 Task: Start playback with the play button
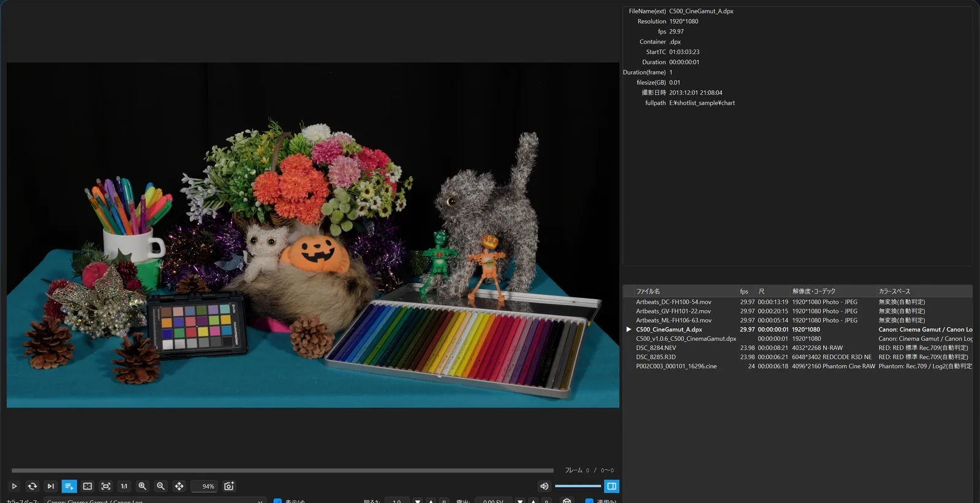[x=14, y=486]
